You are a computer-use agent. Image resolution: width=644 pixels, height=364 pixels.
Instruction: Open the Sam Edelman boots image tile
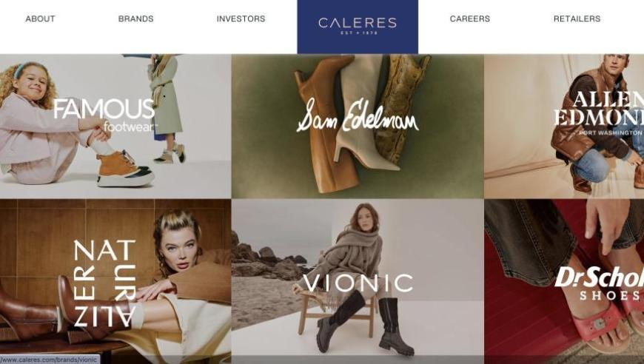(x=358, y=127)
